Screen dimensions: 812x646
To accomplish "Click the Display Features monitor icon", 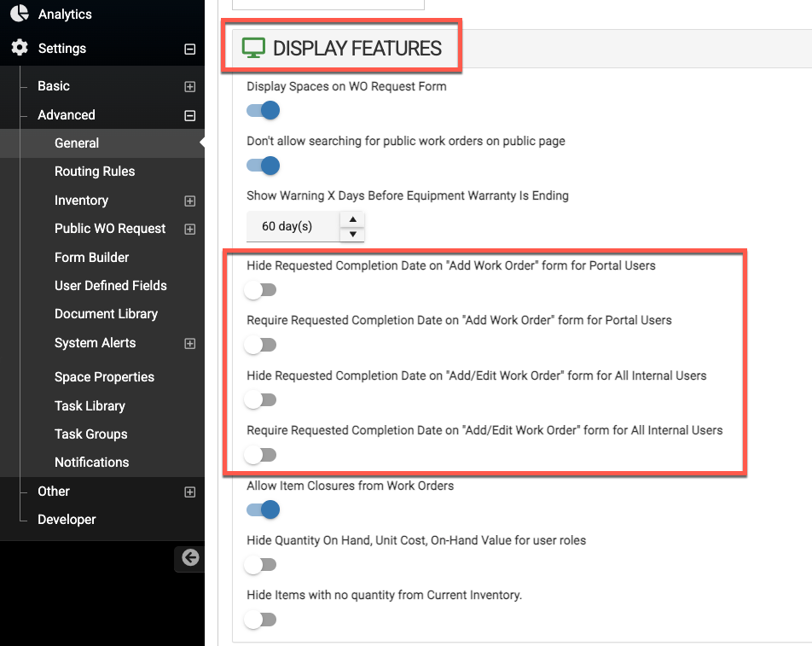I will pyautogui.click(x=253, y=48).
